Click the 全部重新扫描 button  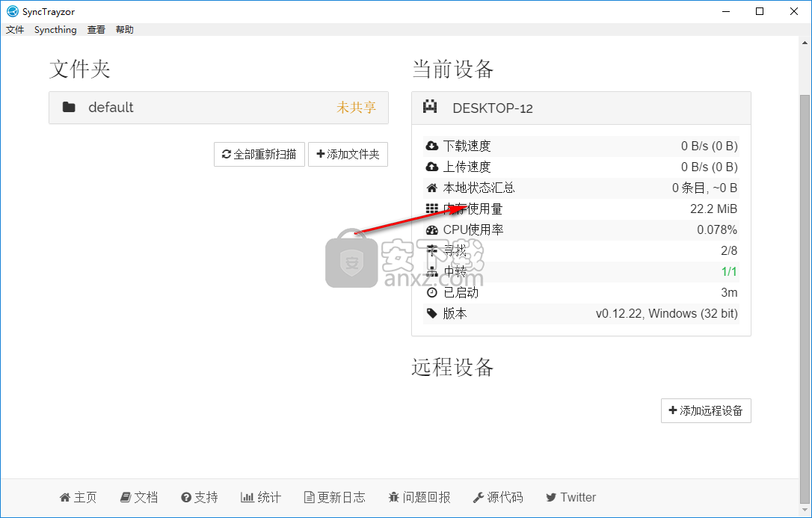(x=259, y=154)
